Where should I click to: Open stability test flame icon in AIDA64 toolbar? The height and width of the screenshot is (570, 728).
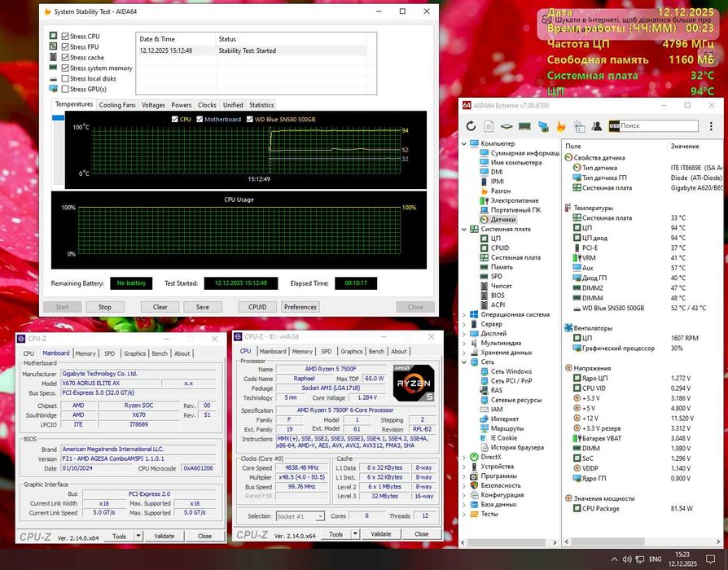pyautogui.click(x=561, y=125)
